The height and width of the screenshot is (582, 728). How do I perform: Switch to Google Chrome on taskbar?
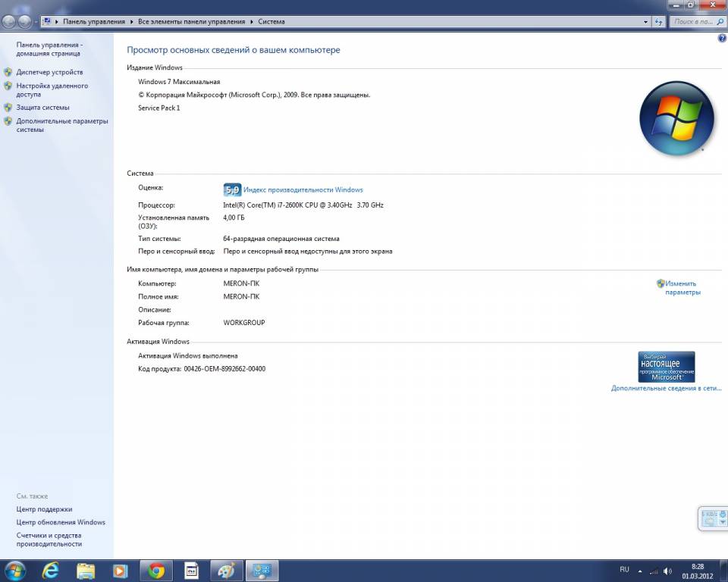156,571
